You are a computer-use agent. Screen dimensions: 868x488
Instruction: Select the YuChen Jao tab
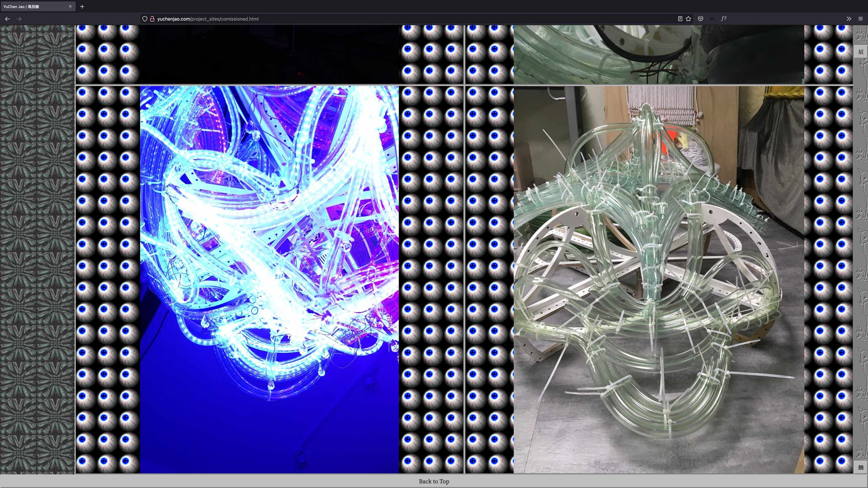coord(34,7)
